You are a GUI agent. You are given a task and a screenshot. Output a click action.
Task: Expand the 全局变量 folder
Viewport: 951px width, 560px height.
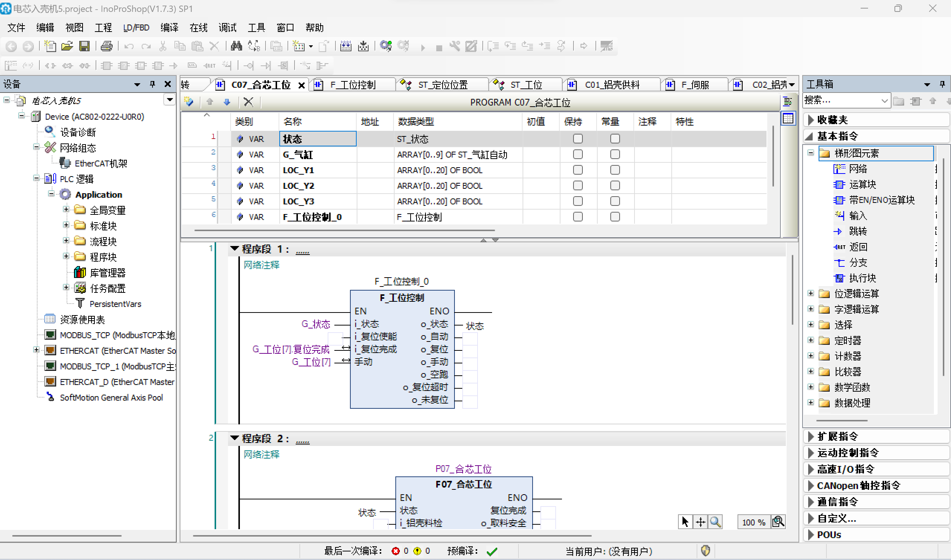tap(66, 210)
